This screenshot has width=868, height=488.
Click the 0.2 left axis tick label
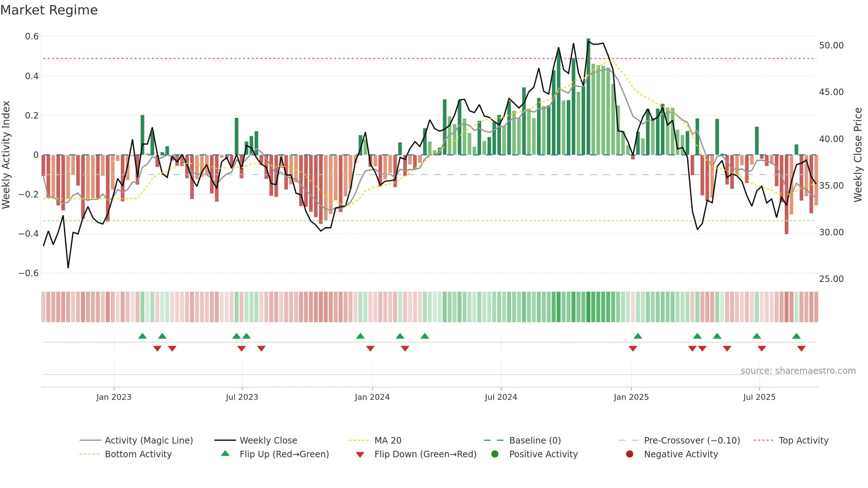(x=32, y=115)
